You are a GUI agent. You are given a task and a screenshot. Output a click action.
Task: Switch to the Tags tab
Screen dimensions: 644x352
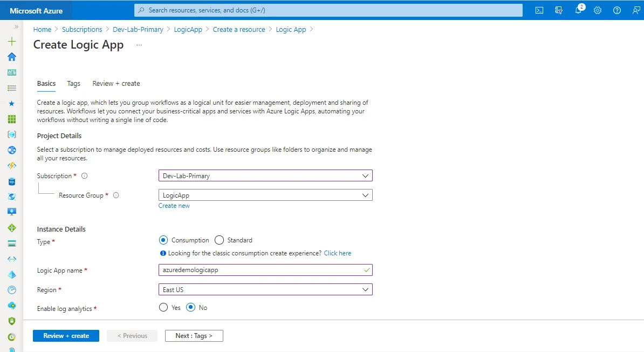click(73, 84)
